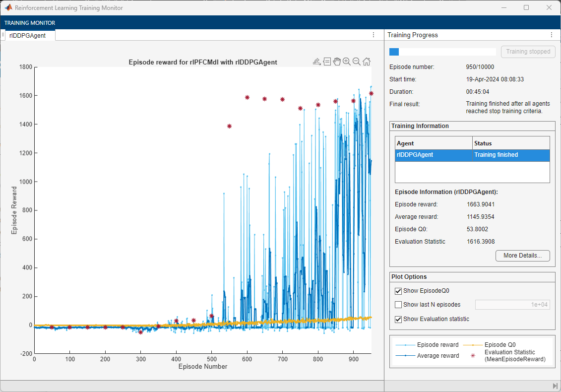Viewport: 561px width, 392px height.
Task: Click the MATLAB logo in title bar
Action: [8, 8]
